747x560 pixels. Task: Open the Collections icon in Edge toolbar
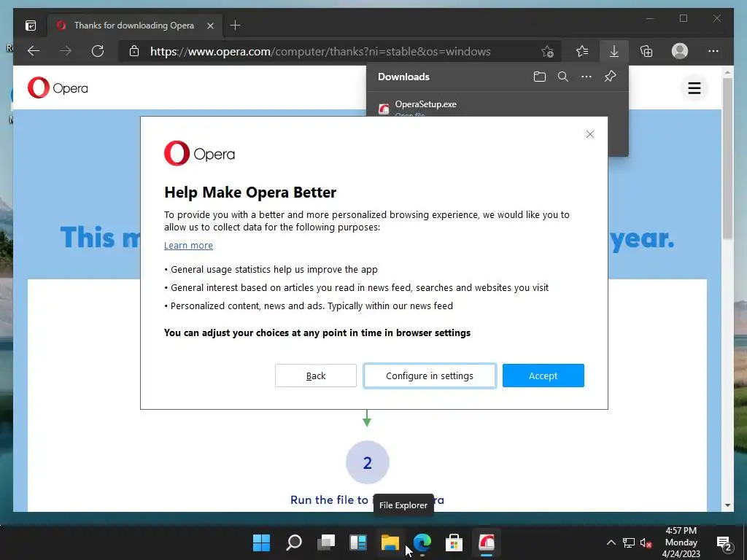coord(646,51)
